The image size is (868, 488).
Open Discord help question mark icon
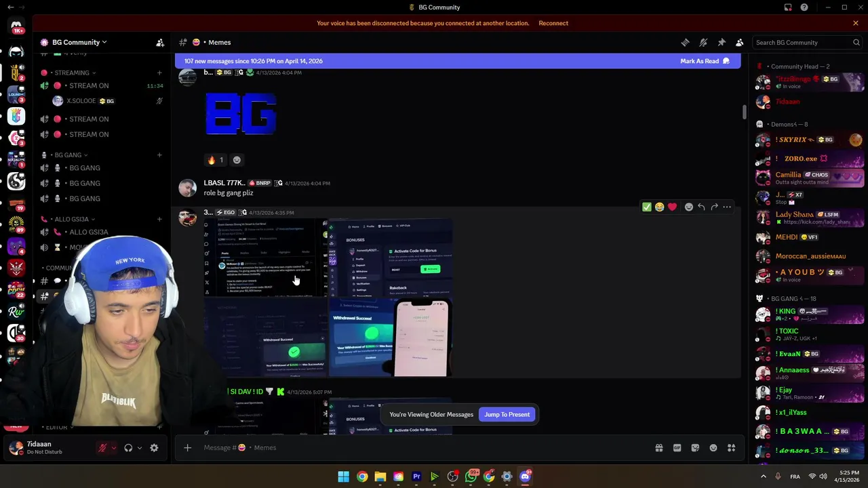pos(804,7)
